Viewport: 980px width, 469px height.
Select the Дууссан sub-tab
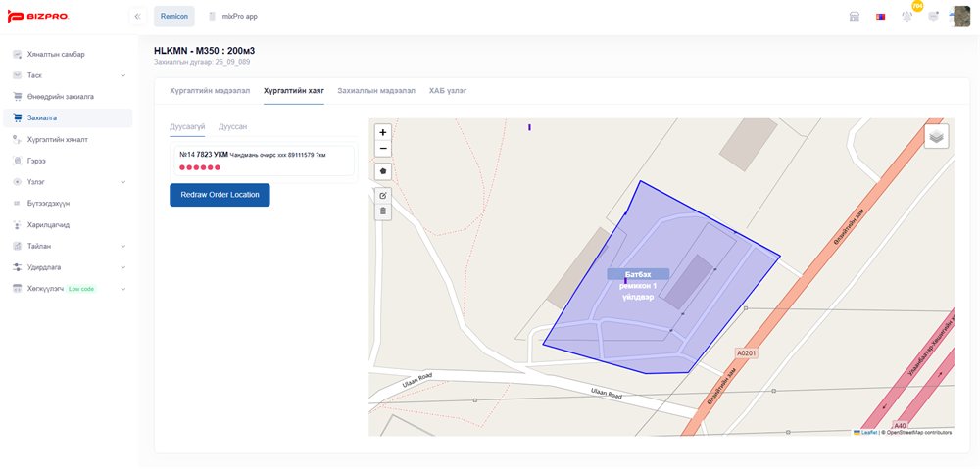[232, 126]
